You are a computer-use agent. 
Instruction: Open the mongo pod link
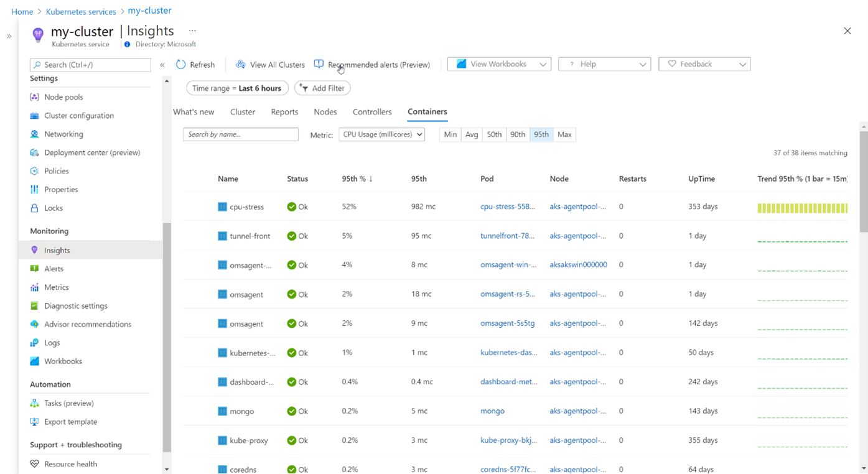(x=492, y=411)
